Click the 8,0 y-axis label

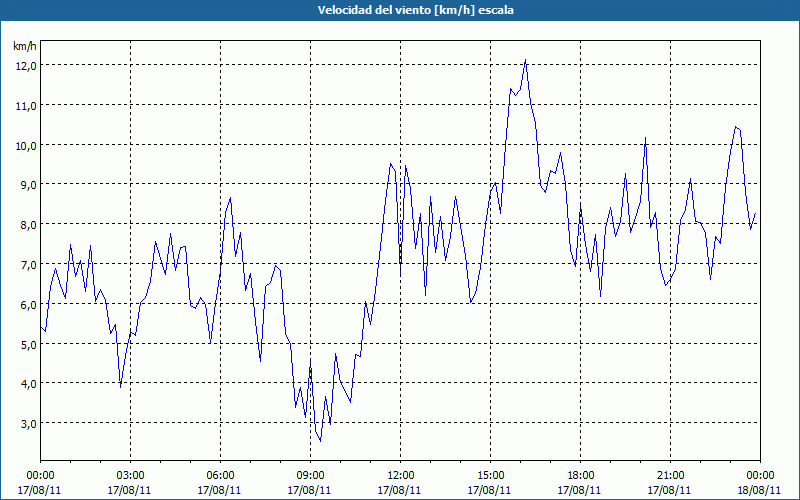(x=28, y=224)
